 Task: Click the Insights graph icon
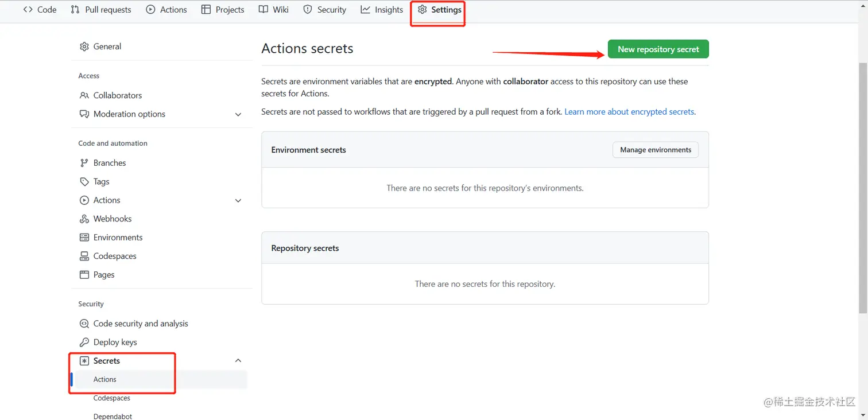click(x=365, y=10)
